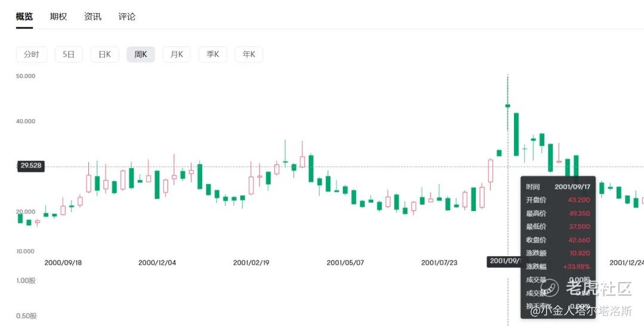The width and height of the screenshot is (644, 326).
Task: Open the 评论 tab
Action: [126, 17]
